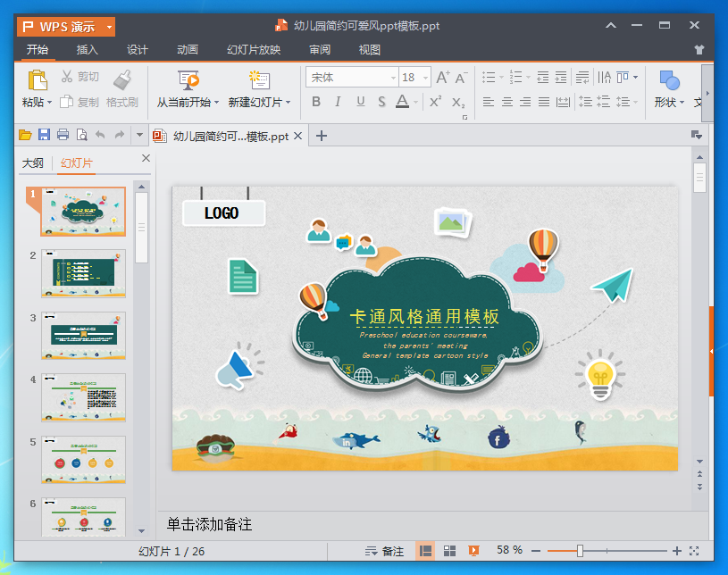This screenshot has height=575, width=728.
Task: Select slide 3 thumbnail
Action: click(84, 335)
